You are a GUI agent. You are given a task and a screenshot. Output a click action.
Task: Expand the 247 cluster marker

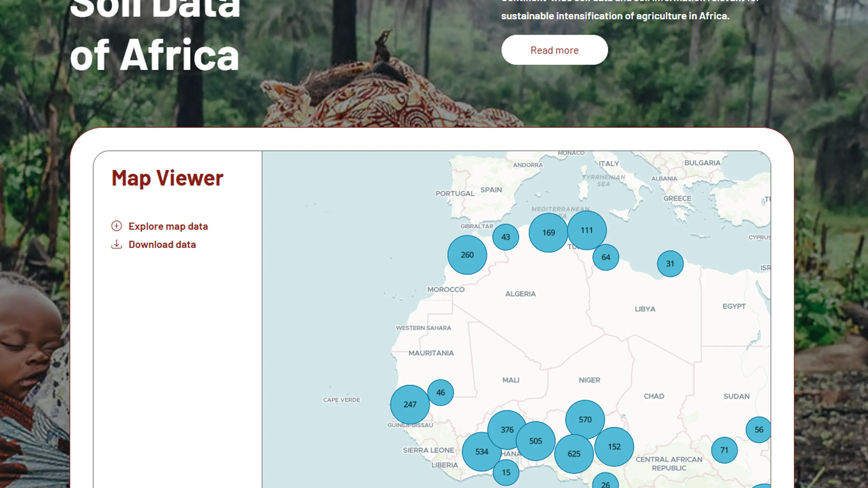[409, 404]
